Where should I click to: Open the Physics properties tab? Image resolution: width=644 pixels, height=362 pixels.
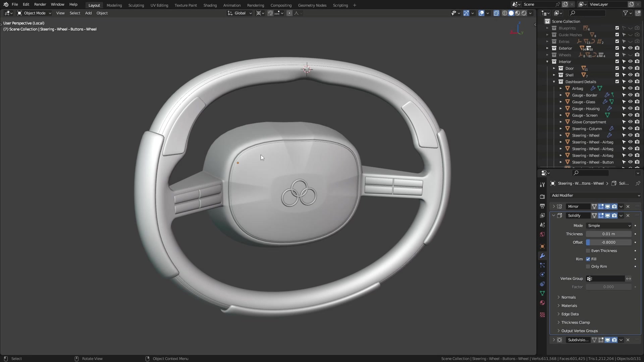542,275
